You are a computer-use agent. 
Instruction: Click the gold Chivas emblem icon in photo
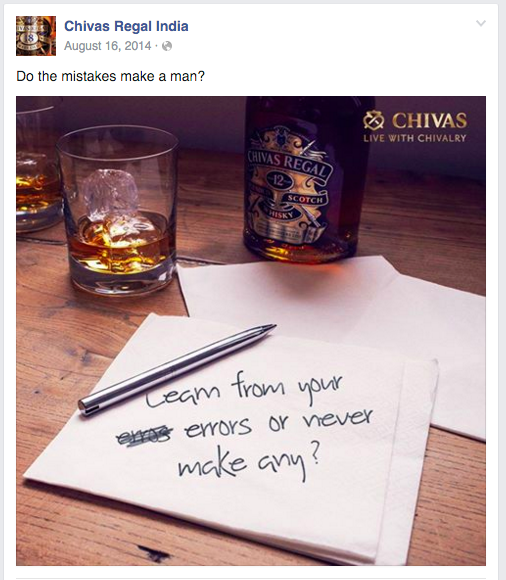pos(374,121)
